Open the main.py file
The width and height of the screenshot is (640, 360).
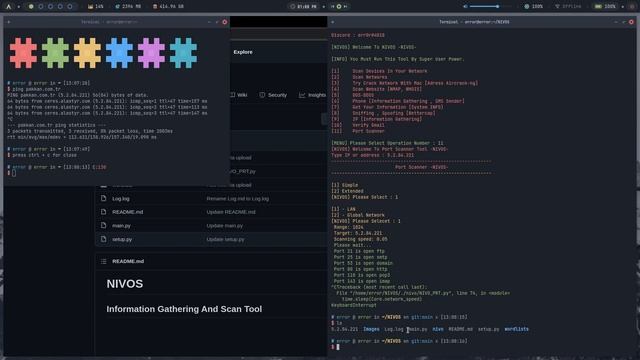pos(121,226)
